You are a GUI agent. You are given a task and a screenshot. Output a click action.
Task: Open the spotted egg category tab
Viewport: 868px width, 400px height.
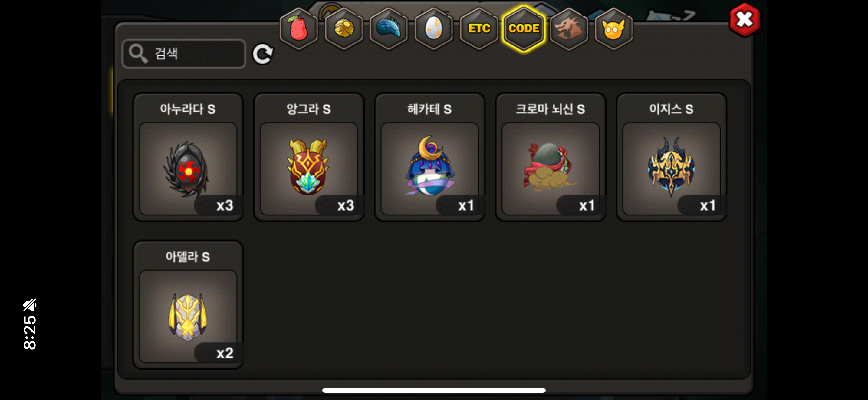click(x=434, y=29)
